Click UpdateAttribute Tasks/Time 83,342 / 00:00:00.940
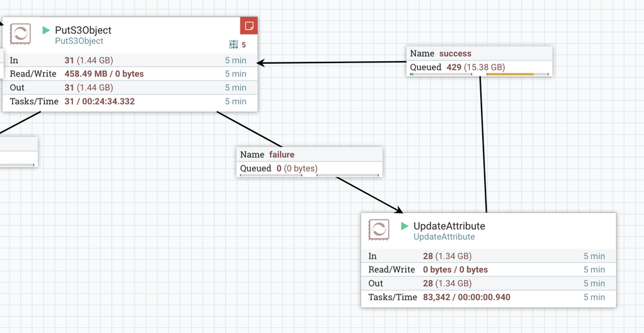 click(x=467, y=298)
